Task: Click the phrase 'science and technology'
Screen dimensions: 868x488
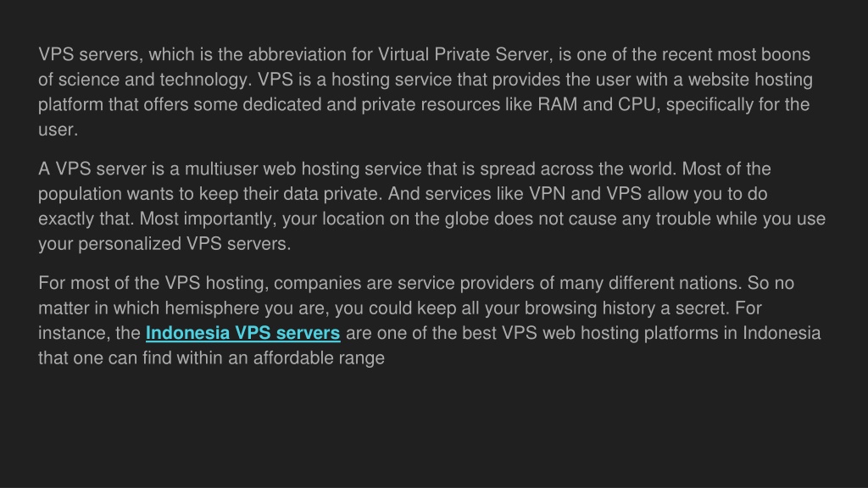Action: [153, 80]
